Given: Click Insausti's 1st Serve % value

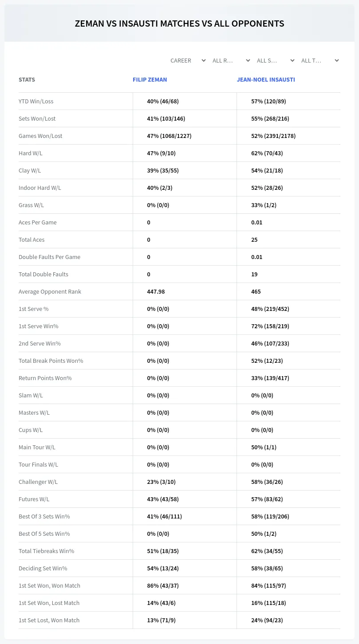Looking at the screenshot, I should [270, 309].
